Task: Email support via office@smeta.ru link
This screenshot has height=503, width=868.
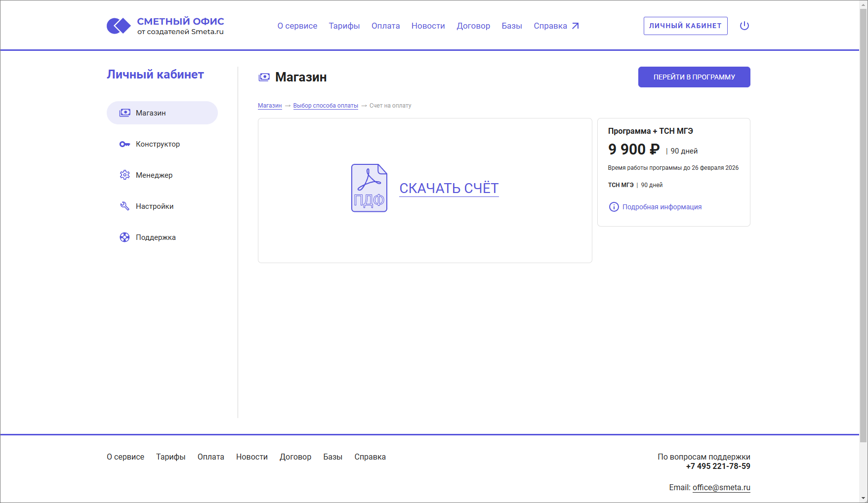Action: [721, 487]
